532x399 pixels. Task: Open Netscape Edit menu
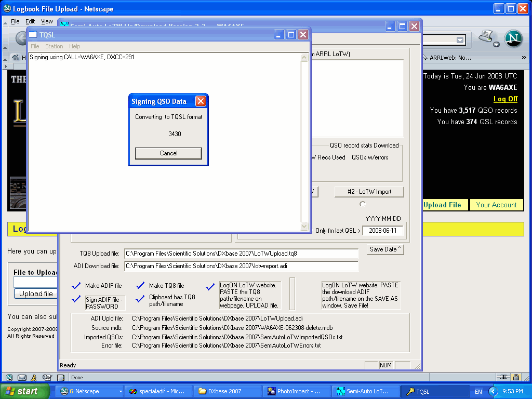[x=30, y=21]
